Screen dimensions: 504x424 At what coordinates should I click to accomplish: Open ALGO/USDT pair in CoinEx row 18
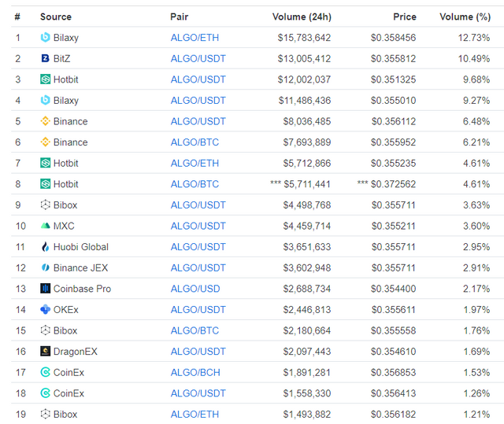[198, 393]
